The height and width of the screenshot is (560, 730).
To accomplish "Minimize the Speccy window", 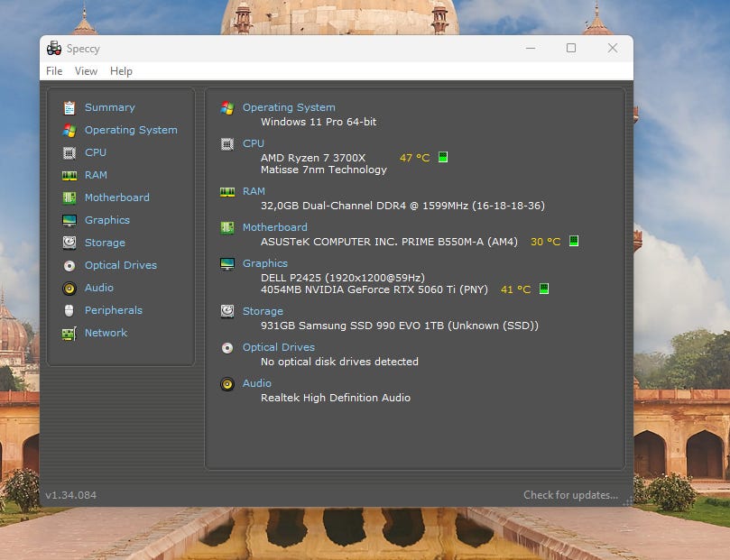I will pyautogui.click(x=531, y=48).
